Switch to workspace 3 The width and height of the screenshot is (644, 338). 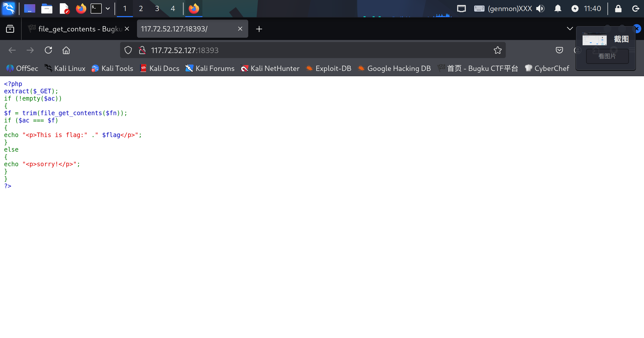[157, 9]
